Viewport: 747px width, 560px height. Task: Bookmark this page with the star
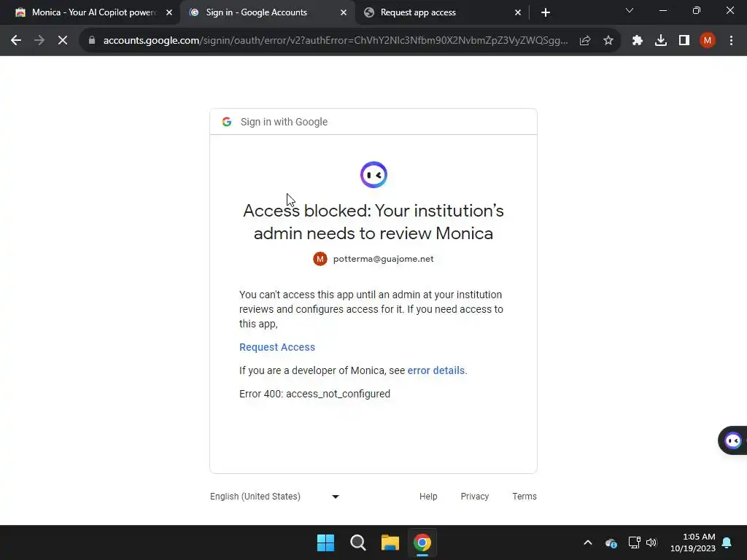(x=608, y=41)
